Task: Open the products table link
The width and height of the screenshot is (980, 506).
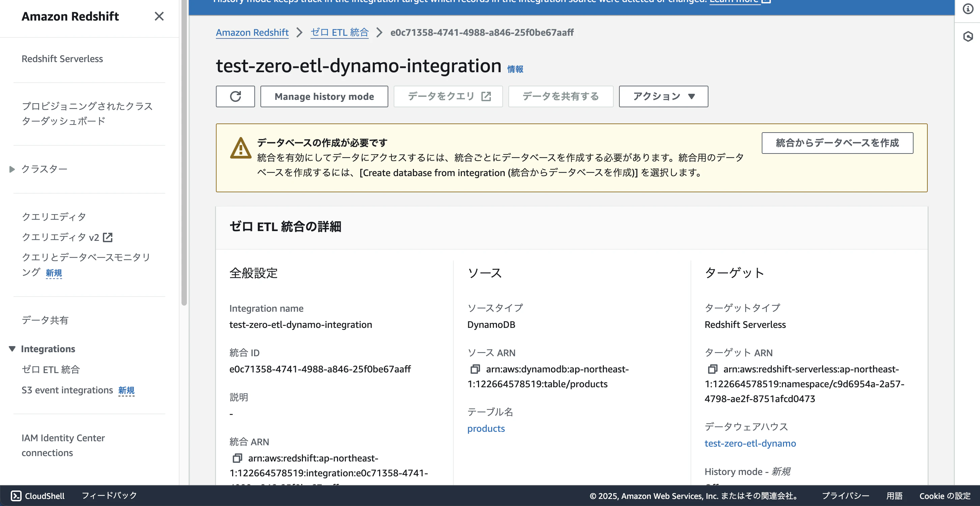Action: point(486,428)
